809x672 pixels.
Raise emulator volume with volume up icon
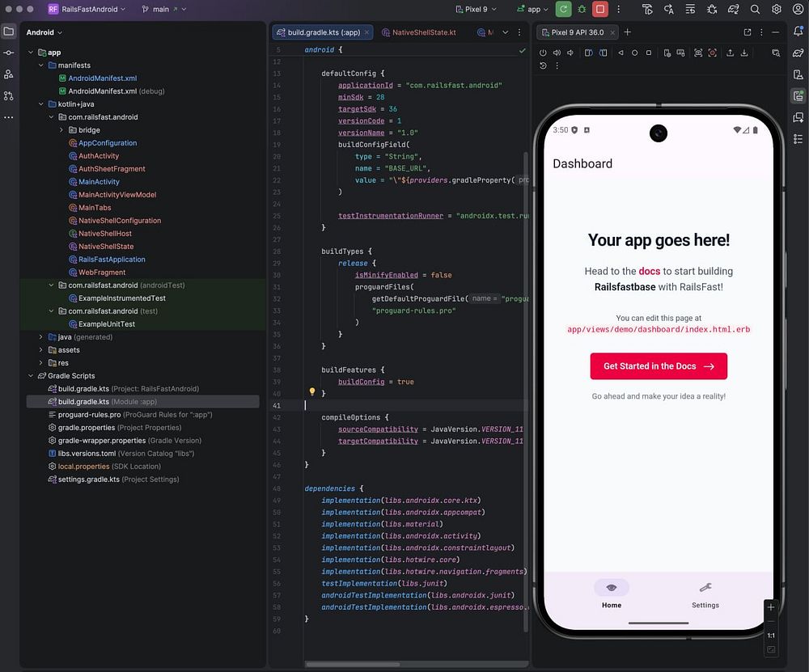[x=557, y=53]
